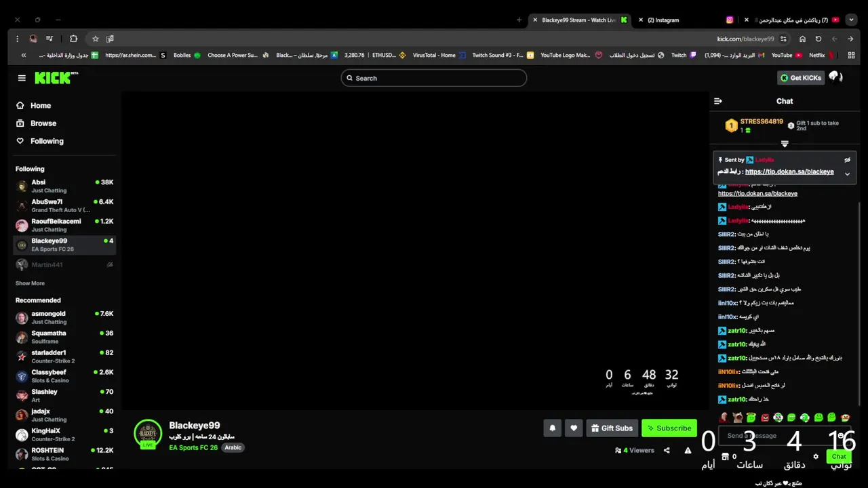Expand the bookmarks overflow chevron
Viewport: 868px width, 488px height.
24,55
